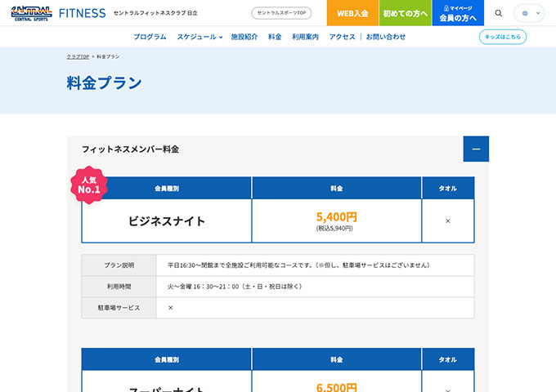
Task: Open the 利用案内 menu item
Action: [305, 37]
